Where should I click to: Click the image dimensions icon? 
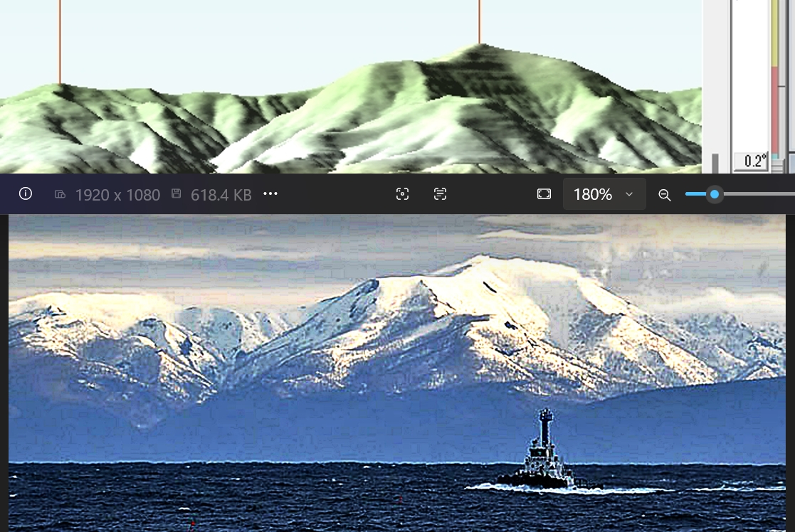click(60, 194)
